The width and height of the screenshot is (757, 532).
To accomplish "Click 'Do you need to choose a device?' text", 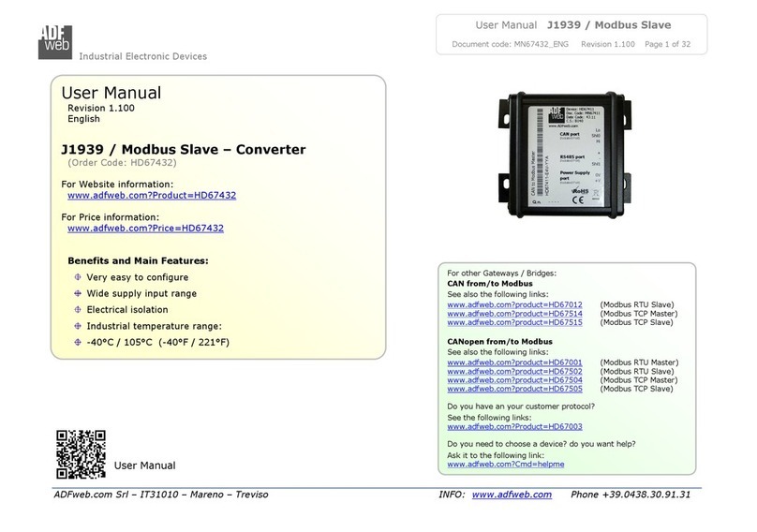I will (x=507, y=444).
